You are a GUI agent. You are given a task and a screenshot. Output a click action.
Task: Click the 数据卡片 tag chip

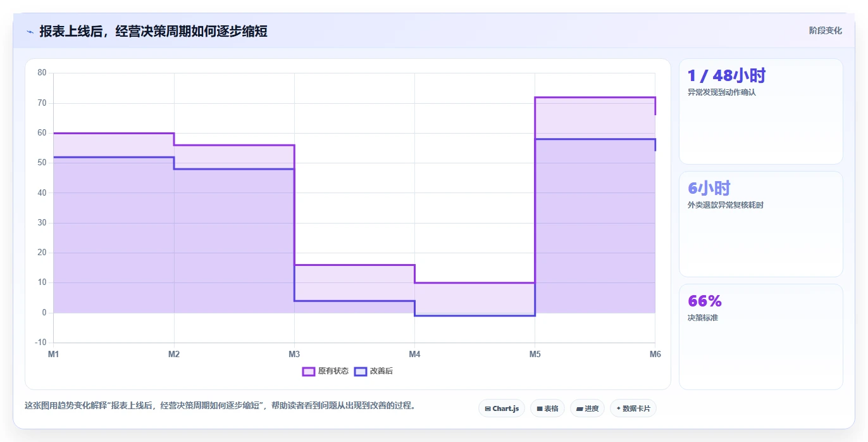633,408
